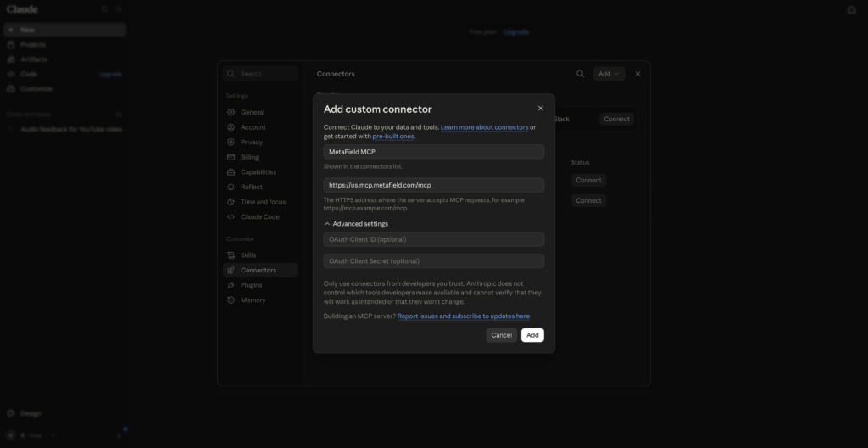Viewport: 868px width, 448px height.
Task: Select Connectors in the settings sidebar
Action: click(260, 270)
